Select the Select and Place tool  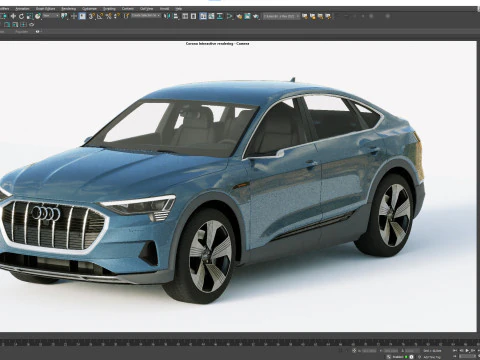(x=38, y=16)
